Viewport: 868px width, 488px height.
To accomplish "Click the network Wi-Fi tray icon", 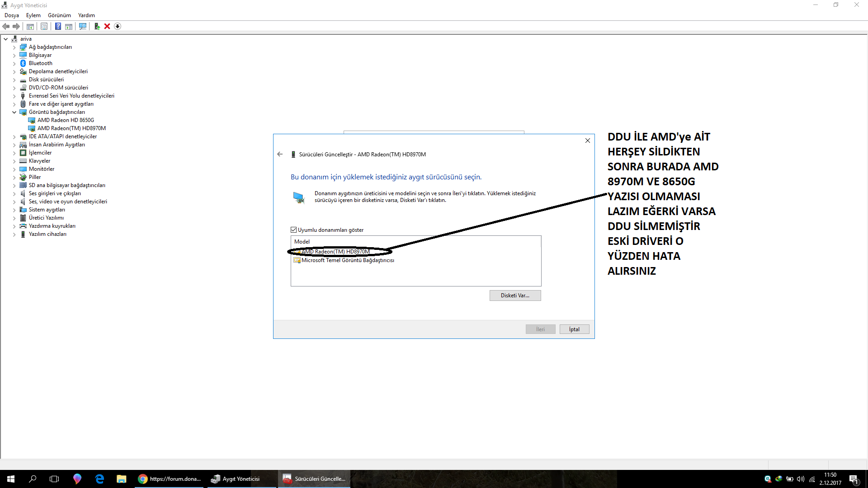I will pos(812,479).
